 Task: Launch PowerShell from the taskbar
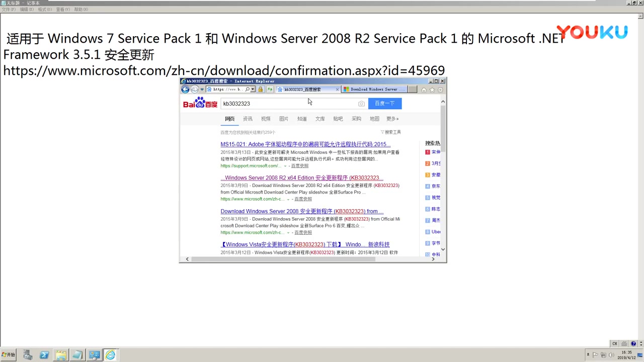point(44,355)
